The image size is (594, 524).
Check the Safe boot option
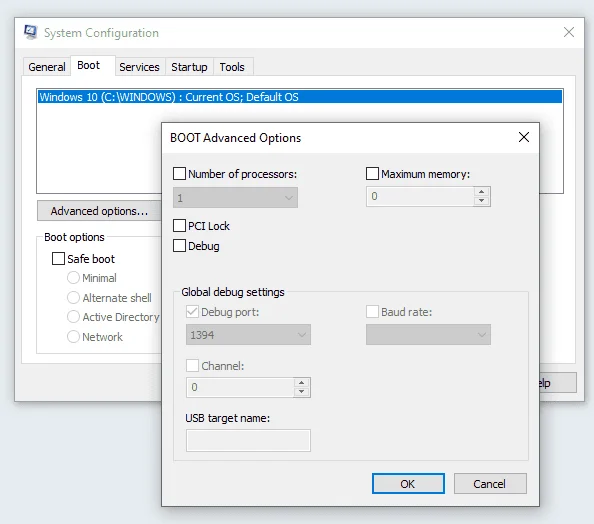pyautogui.click(x=58, y=259)
